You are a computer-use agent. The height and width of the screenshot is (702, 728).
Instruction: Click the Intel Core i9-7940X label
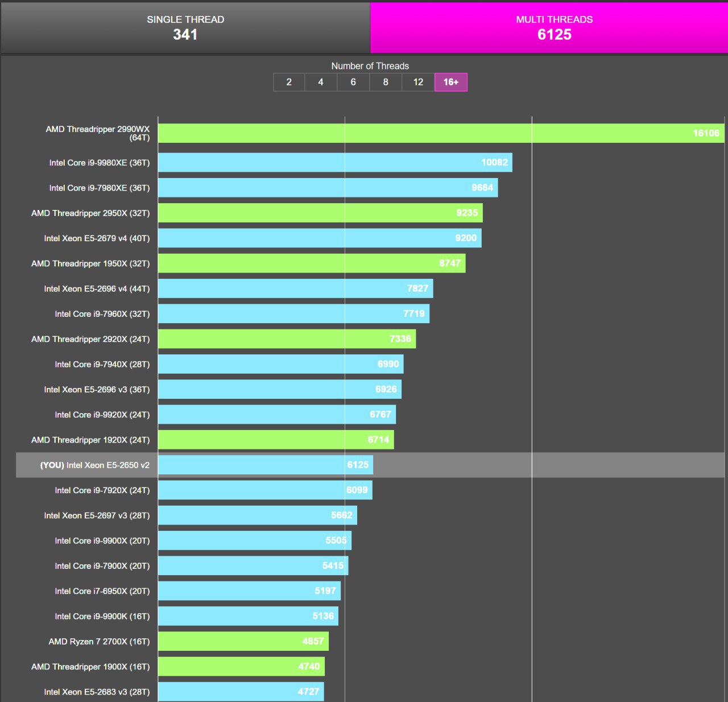(x=102, y=364)
